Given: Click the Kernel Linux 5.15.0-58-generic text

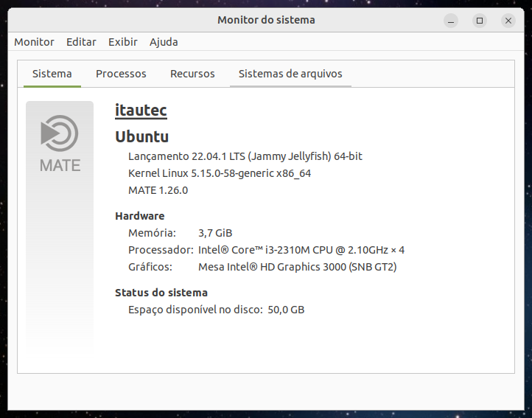Looking at the screenshot, I should coord(220,173).
